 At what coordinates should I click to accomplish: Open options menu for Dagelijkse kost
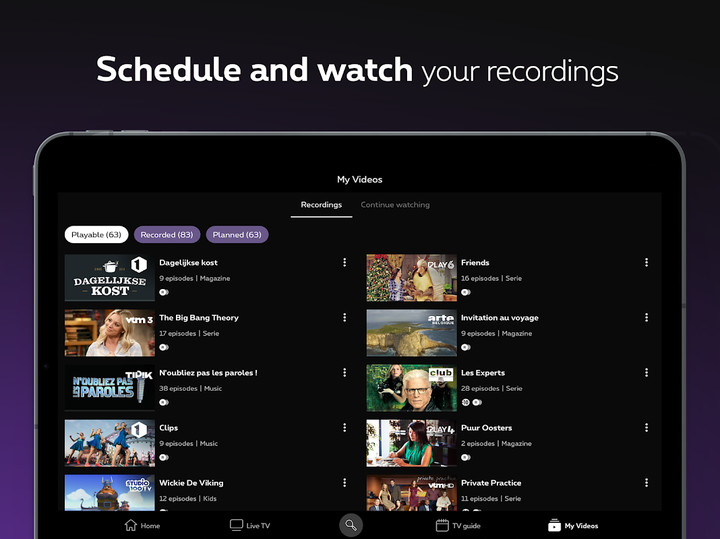coord(345,263)
